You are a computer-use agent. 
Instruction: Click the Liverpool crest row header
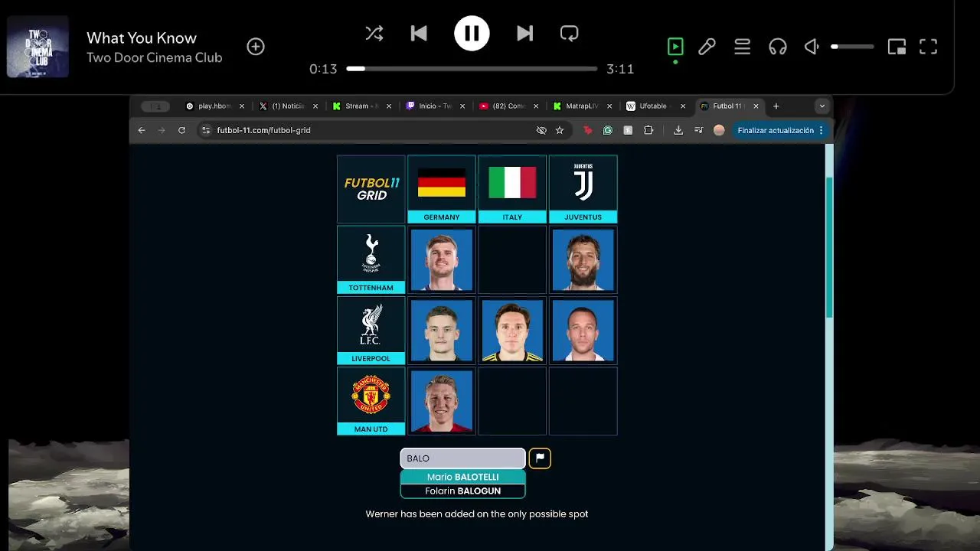pos(371,330)
